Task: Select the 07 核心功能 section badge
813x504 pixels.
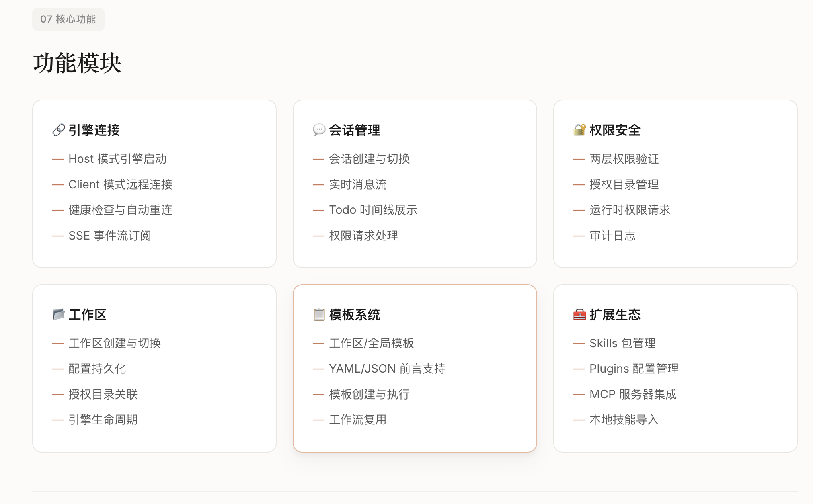Action: (x=68, y=19)
